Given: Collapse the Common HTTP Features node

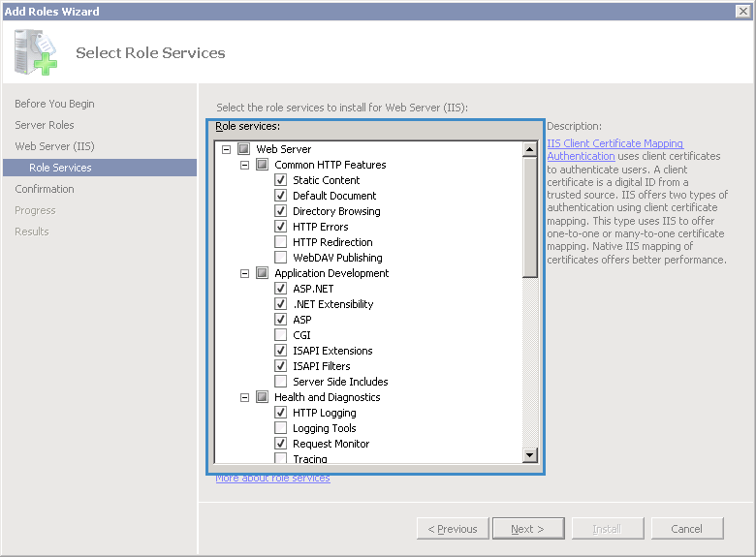Looking at the screenshot, I should pyautogui.click(x=244, y=165).
